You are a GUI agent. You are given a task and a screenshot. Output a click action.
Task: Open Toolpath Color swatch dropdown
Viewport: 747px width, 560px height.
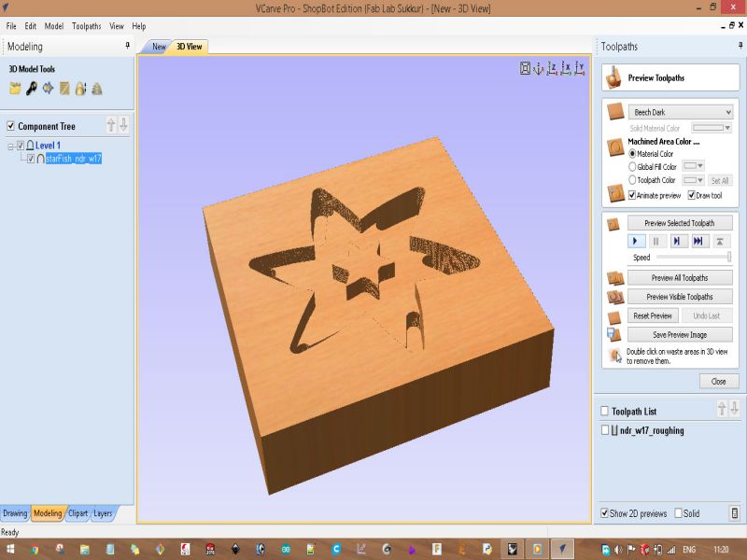point(693,180)
